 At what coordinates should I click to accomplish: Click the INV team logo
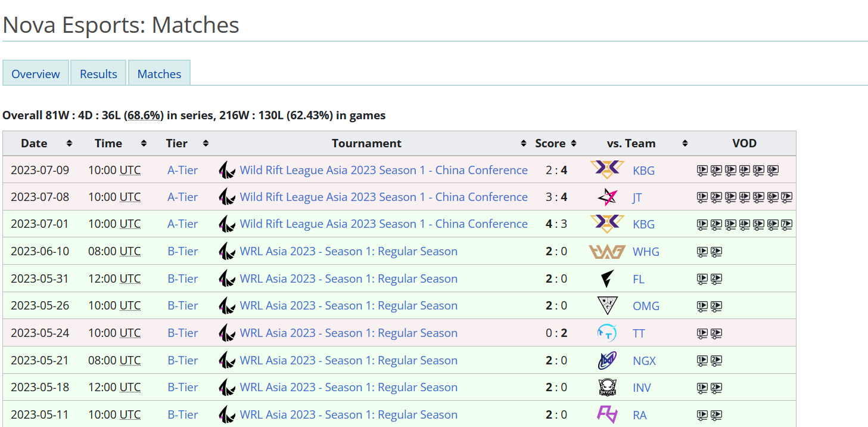607,388
